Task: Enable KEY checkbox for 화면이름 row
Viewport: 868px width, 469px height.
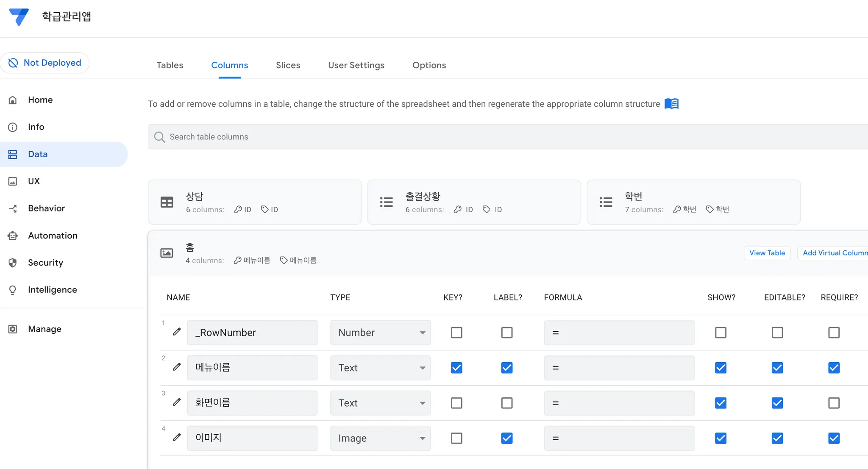Action: (x=456, y=403)
